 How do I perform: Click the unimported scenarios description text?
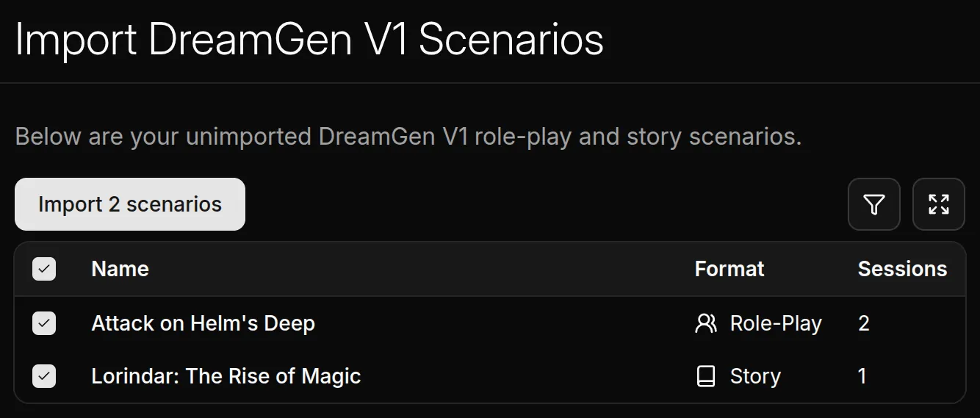(x=408, y=137)
